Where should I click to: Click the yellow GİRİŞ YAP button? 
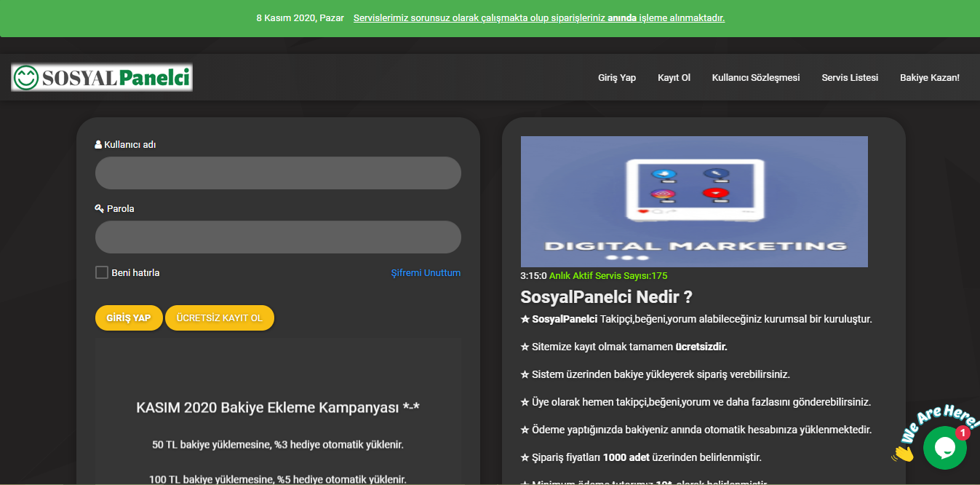click(x=129, y=318)
